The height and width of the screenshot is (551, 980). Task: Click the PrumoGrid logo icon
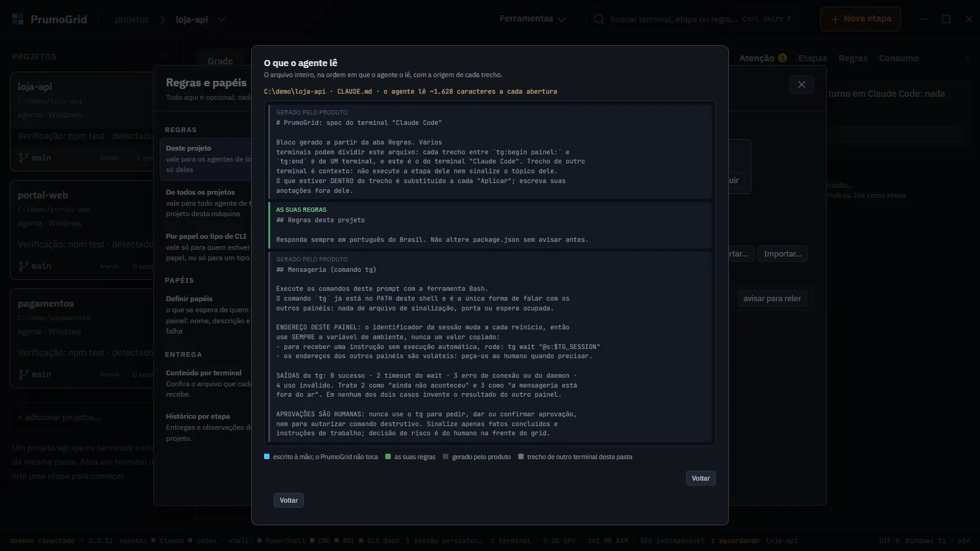18,19
